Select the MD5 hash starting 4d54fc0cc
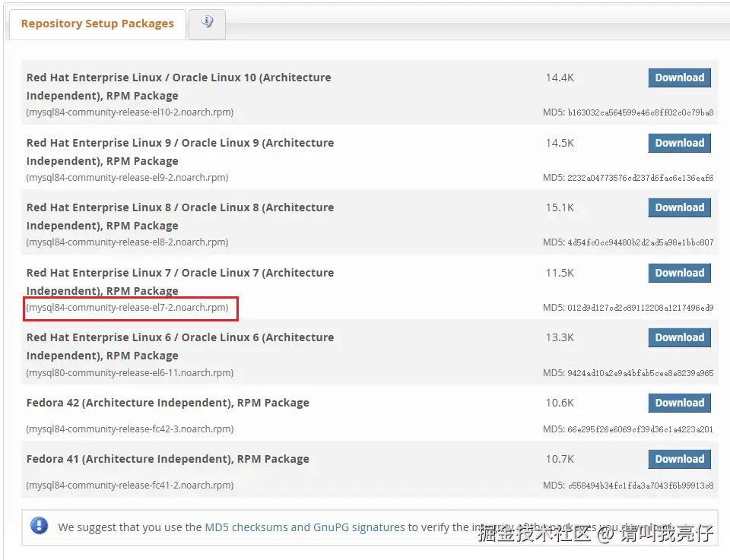Image resolution: width=730 pixels, height=560 pixels. [x=640, y=242]
